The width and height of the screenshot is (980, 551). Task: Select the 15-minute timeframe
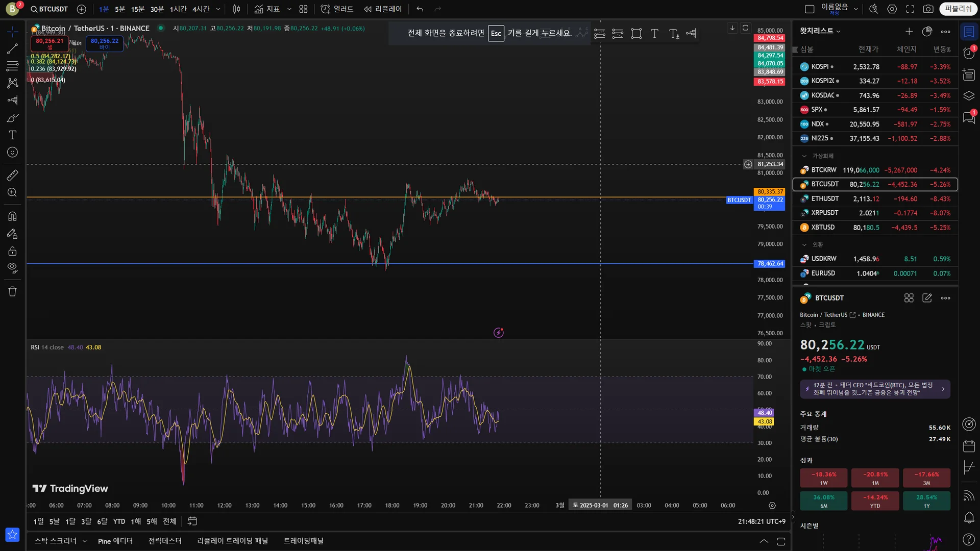[x=137, y=9]
